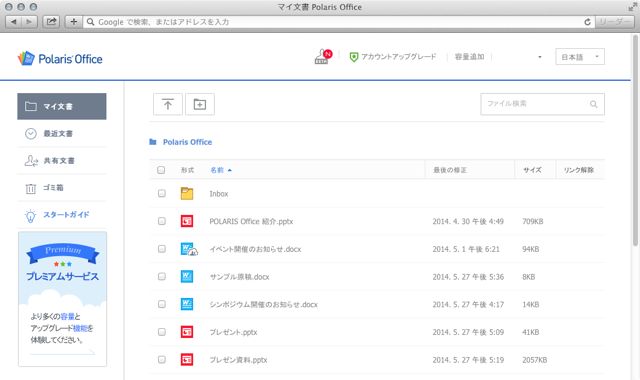Image resolution: width=640 pixels, height=380 pixels.
Task: Check the プレゼント.pptx checkbox
Action: pos(162,332)
